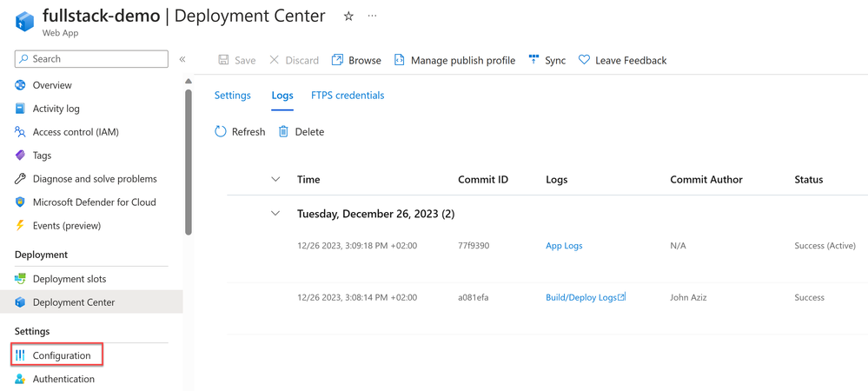The image size is (868, 391).
Task: Switch to the Settings tab
Action: point(233,96)
